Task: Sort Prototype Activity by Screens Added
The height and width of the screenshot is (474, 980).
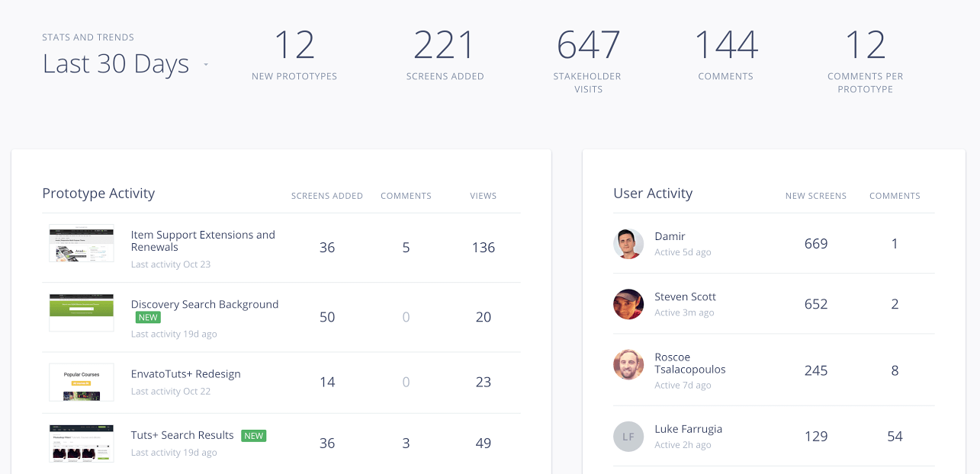Action: (327, 196)
